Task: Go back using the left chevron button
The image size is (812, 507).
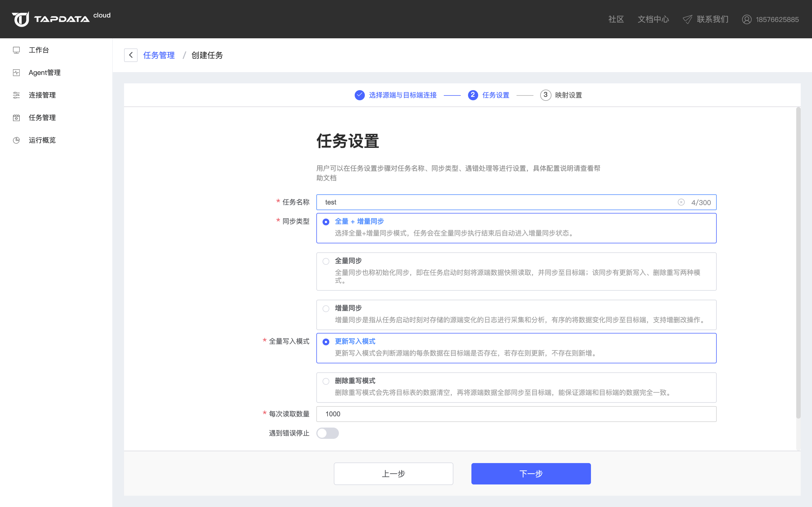Action: tap(131, 55)
